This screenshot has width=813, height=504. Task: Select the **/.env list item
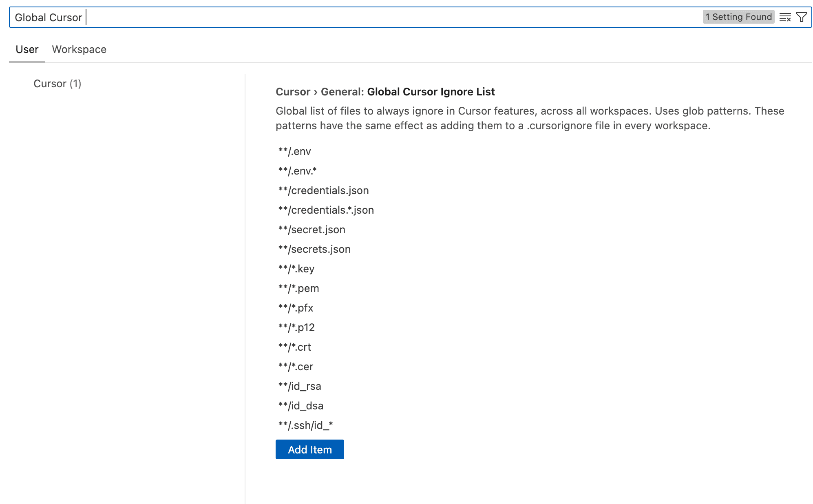(294, 151)
